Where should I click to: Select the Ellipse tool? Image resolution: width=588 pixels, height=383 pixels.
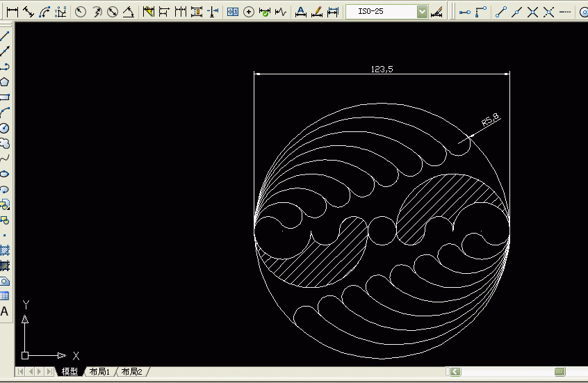point(5,174)
